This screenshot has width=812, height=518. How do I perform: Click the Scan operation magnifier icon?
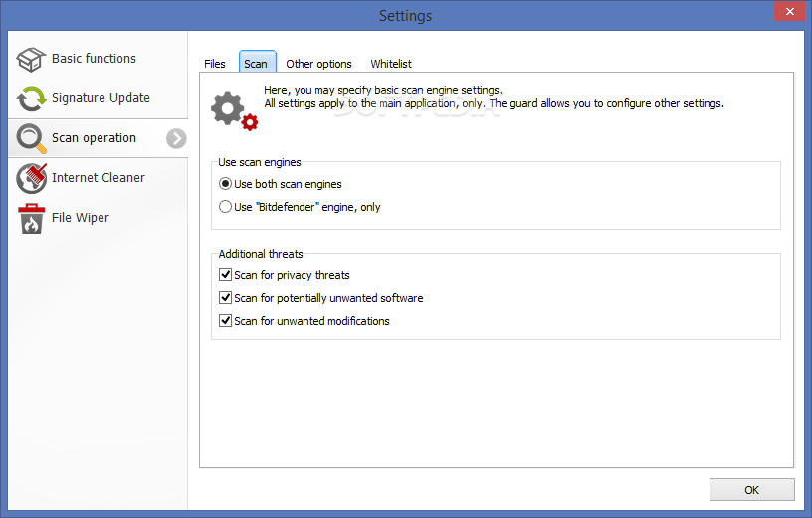tap(31, 138)
